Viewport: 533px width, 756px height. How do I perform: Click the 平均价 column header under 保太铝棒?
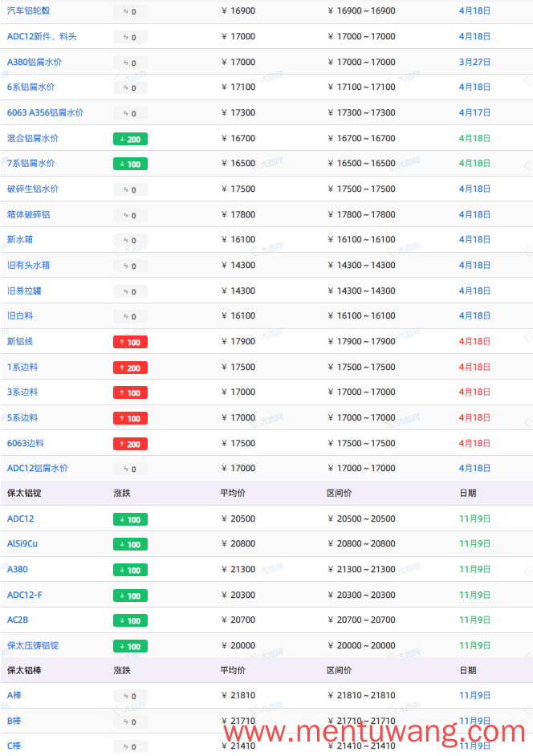click(x=233, y=670)
